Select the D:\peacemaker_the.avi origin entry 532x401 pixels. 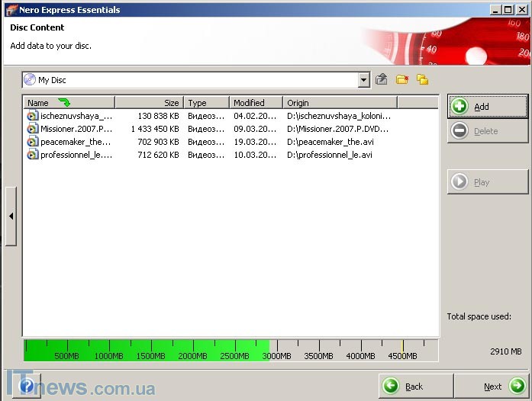(x=330, y=142)
